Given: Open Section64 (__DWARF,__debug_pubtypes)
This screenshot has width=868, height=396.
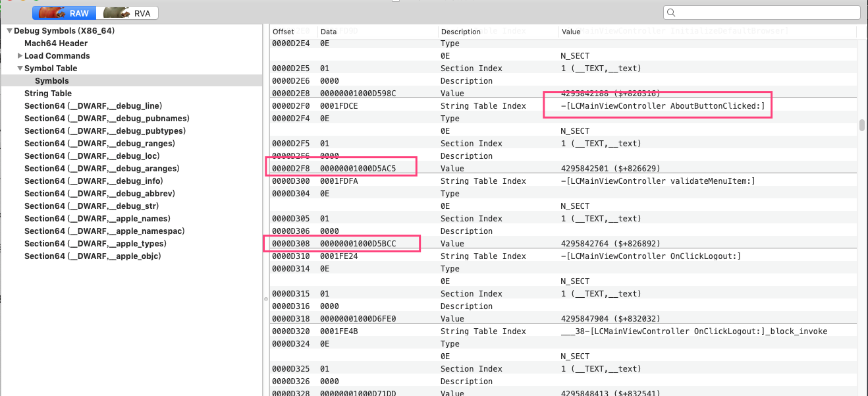Looking at the screenshot, I should (x=105, y=131).
